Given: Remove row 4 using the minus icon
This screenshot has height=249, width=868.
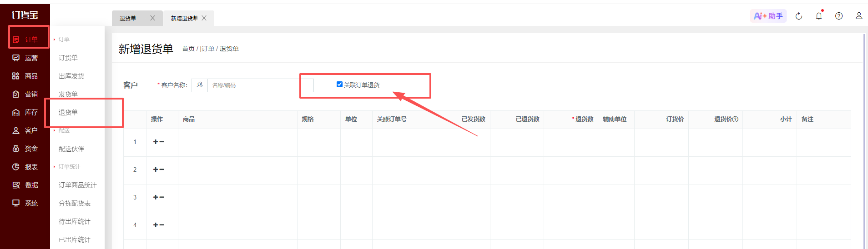Looking at the screenshot, I should (x=162, y=225).
